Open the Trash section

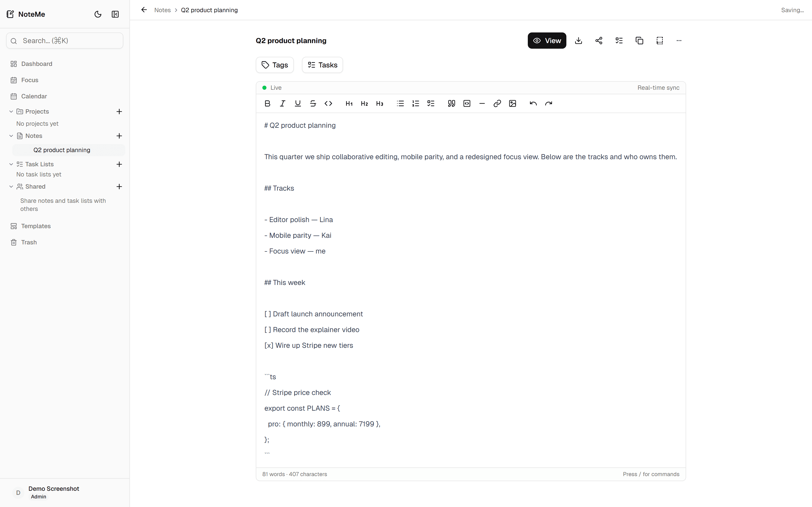click(x=28, y=242)
